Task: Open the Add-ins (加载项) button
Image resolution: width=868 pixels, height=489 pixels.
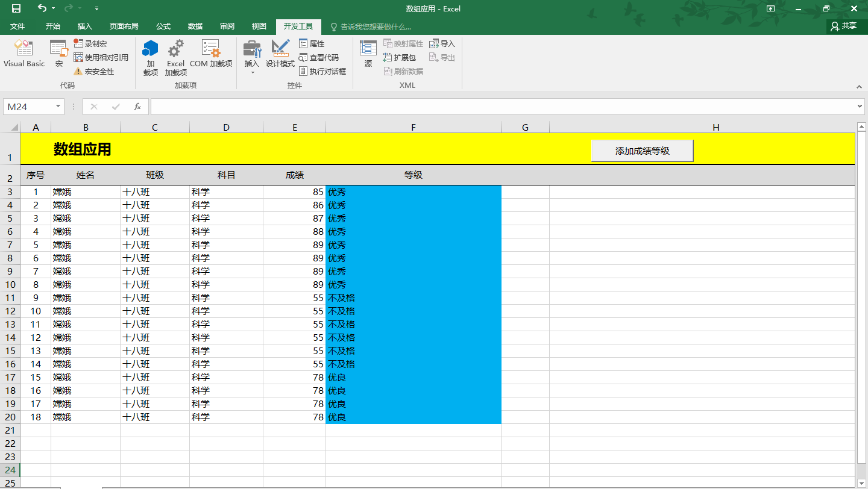Action: pos(151,58)
